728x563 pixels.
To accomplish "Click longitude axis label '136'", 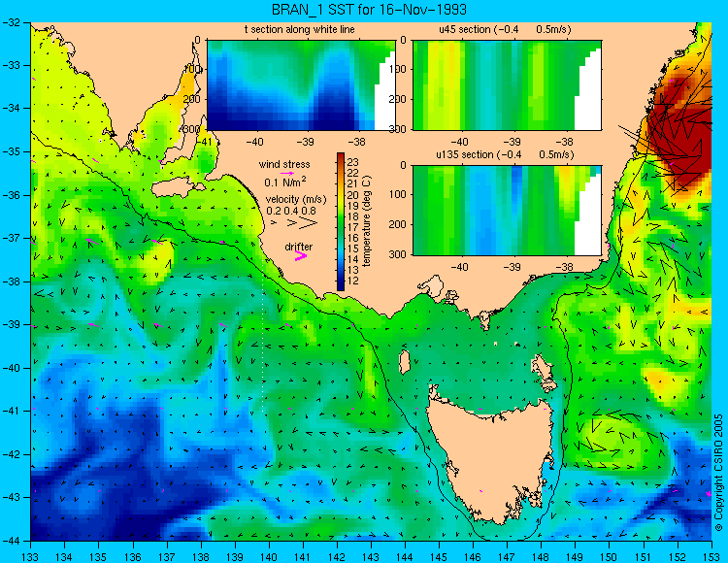I will pos(133,557).
